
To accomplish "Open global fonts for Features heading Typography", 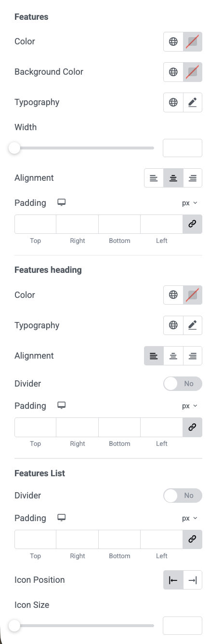I will (173, 325).
